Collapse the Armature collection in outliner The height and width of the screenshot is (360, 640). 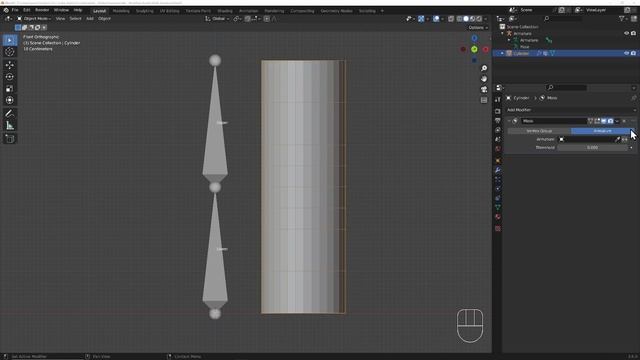[x=503, y=33]
